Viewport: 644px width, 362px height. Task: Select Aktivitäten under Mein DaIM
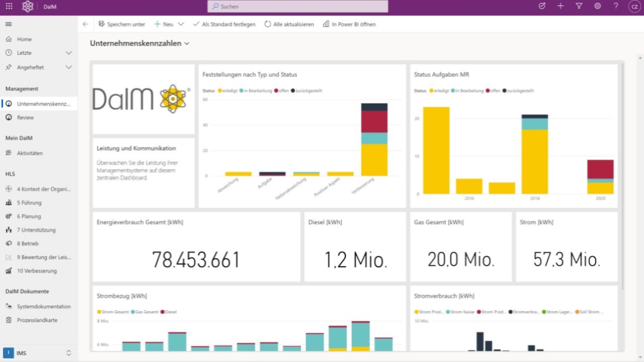39,153
